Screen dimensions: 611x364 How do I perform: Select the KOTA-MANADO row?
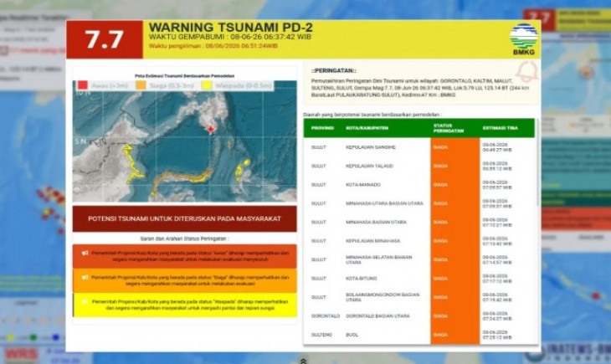click(419, 185)
